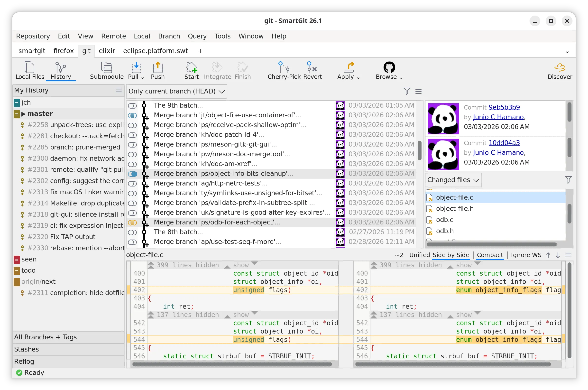Viewport: 588px width, 390px height.
Task: Click the Pull toolbar icon
Action: click(136, 68)
